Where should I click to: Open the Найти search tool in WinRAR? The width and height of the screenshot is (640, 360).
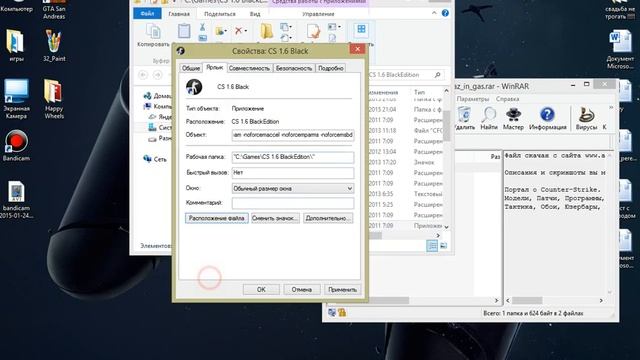click(x=489, y=118)
